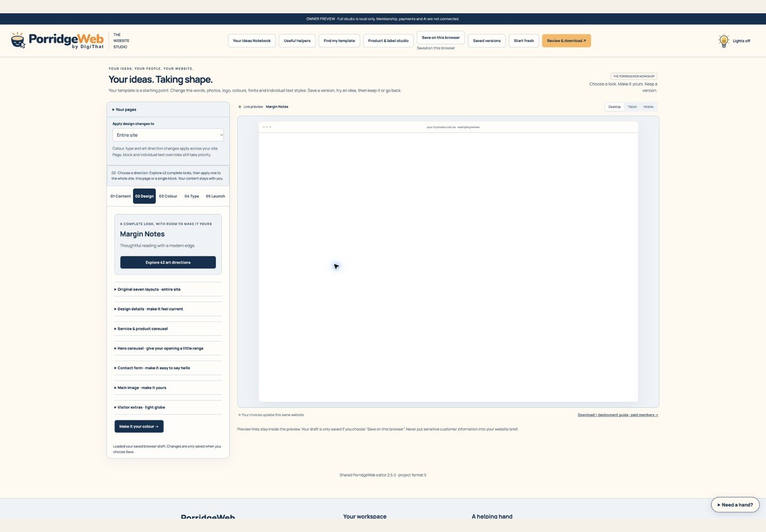
Task: Select the 02 Design tab
Action: pyautogui.click(x=144, y=196)
